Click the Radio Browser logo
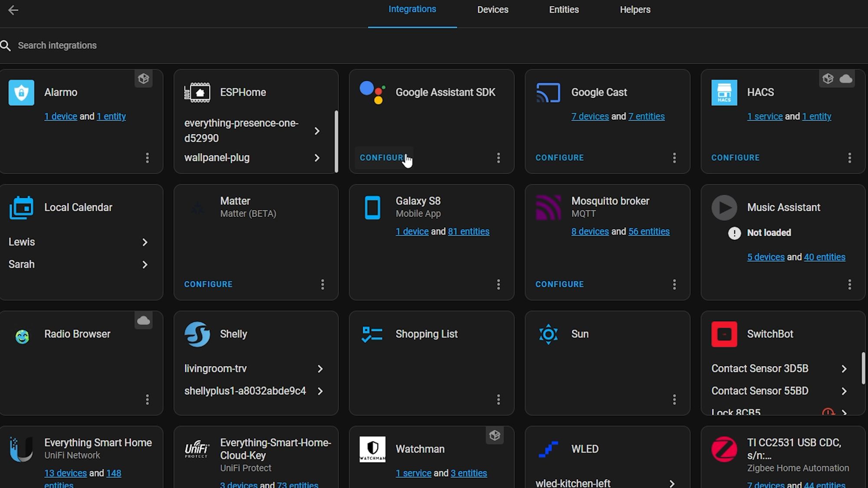The image size is (868, 488). coord(22,337)
